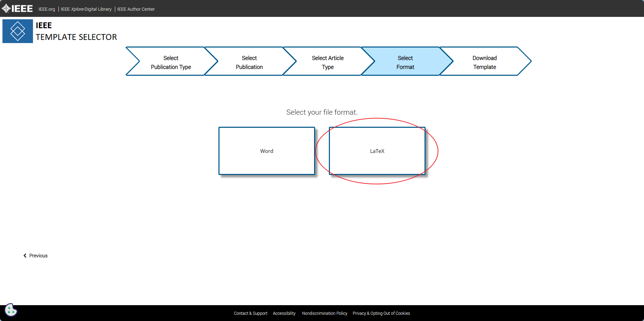Click the blue Template Selector diamond logo
Image resolution: width=644 pixels, height=321 pixels.
[18, 31]
